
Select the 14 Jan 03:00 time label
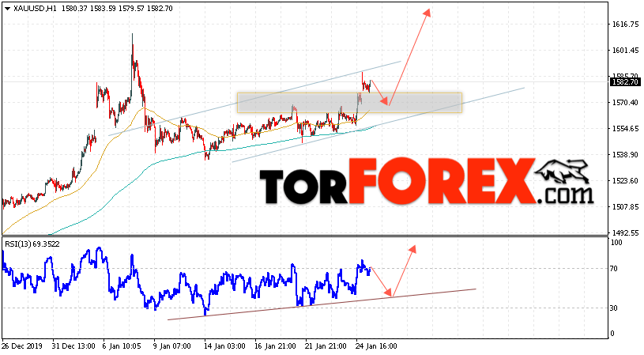click(x=224, y=346)
